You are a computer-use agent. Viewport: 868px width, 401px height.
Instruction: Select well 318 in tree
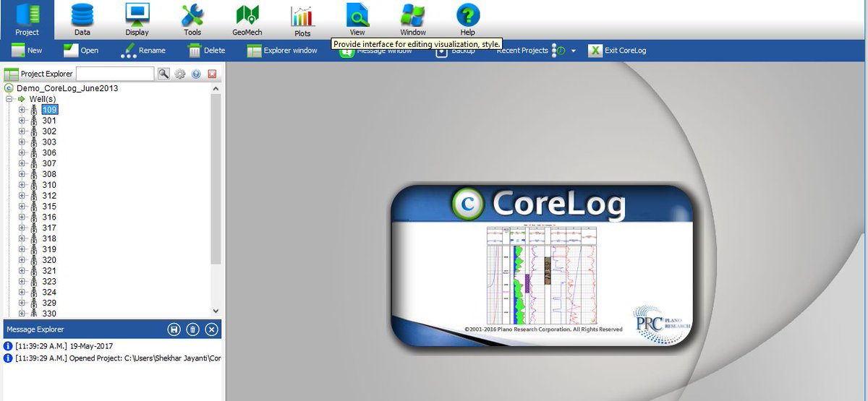coord(49,238)
